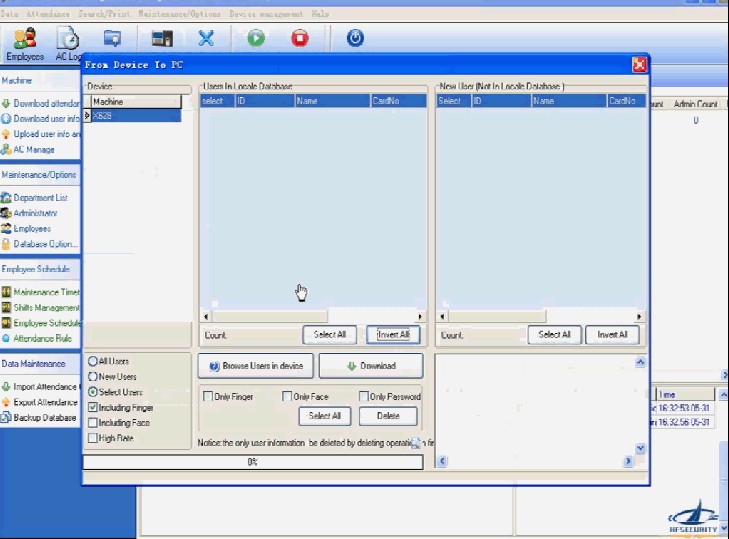Open Database Option in the sidebar
Image resolution: width=729 pixels, height=539 pixels.
(40, 244)
